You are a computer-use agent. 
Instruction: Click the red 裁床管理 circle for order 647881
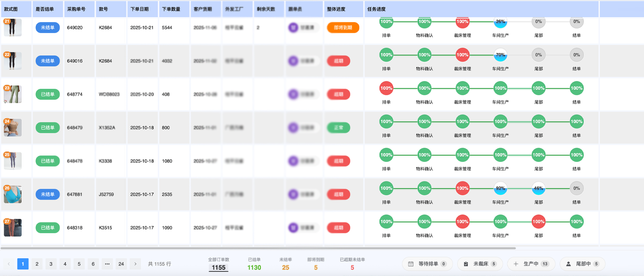pyautogui.click(x=462, y=188)
